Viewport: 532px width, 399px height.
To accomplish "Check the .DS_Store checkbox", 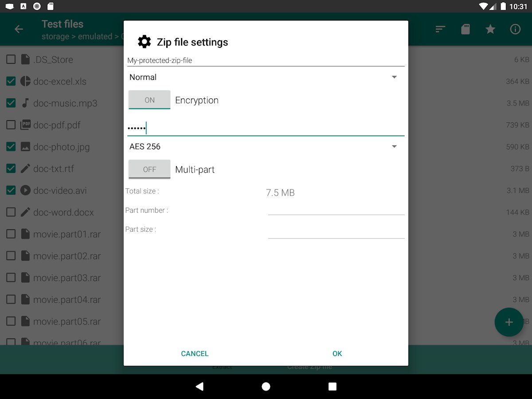I will click(11, 59).
